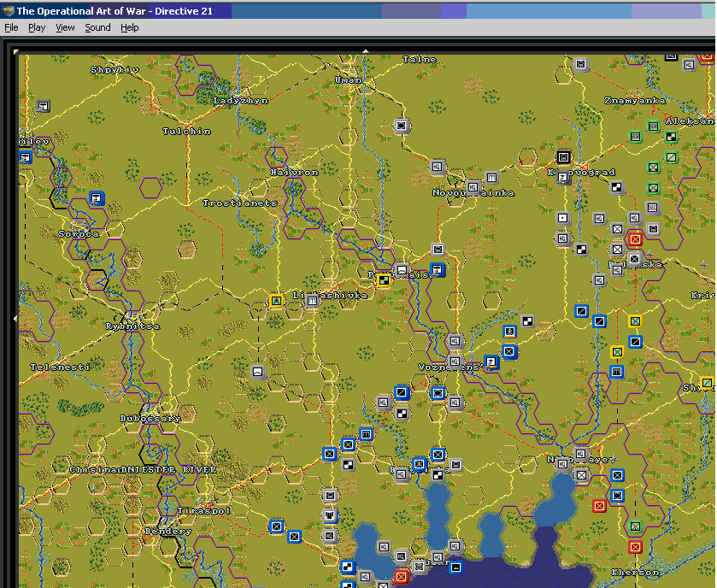Image resolution: width=717 pixels, height=588 pixels.
Task: Click the DNIESTER RIVER label
Action: (169, 469)
